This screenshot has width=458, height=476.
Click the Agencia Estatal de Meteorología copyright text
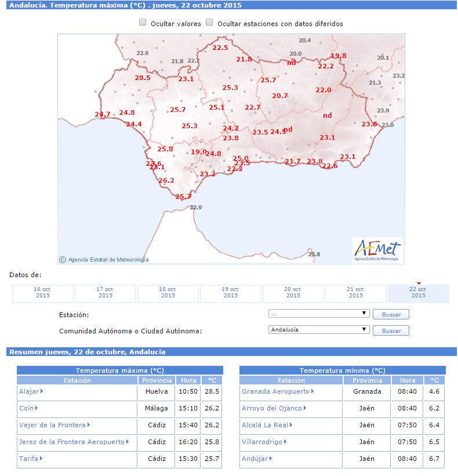pyautogui.click(x=108, y=260)
